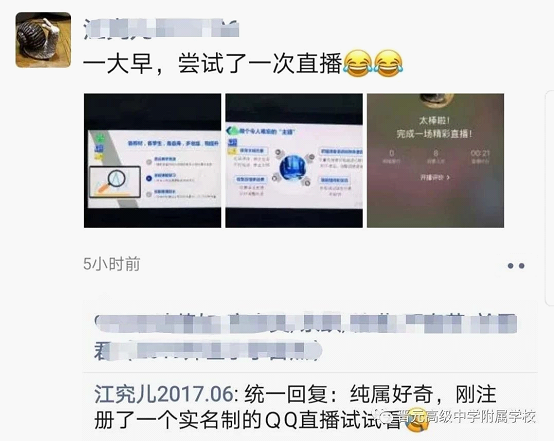Select the filled blue bullet in first slide
Viewport: 554px width, 441px height.
pos(149,178)
